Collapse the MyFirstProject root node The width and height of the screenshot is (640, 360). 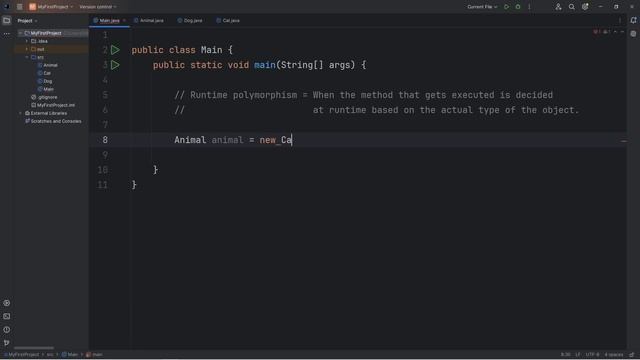(x=20, y=33)
